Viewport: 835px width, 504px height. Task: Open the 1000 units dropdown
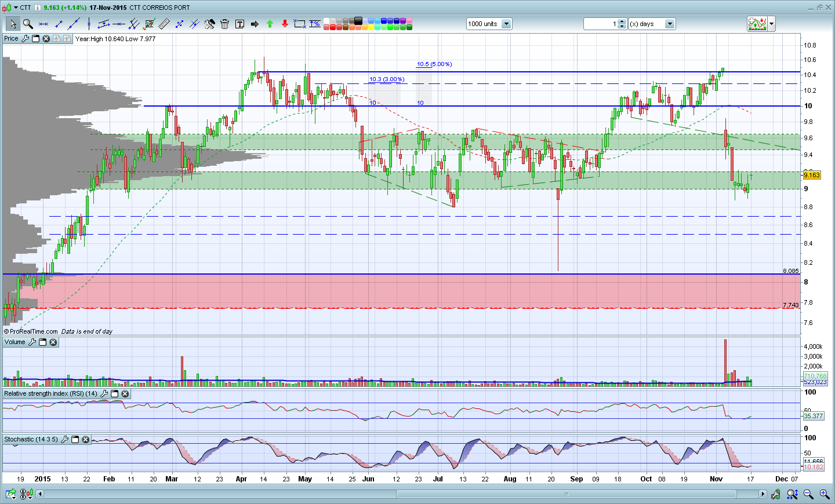(506, 24)
